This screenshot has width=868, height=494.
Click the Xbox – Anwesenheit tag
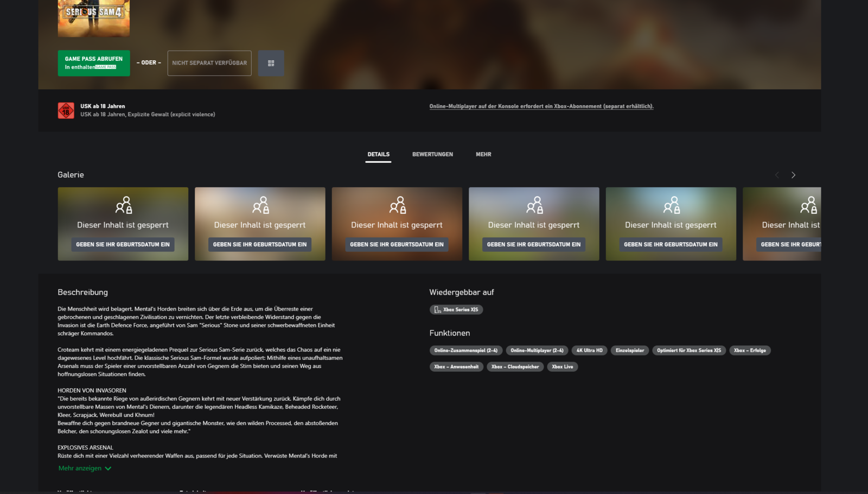coord(456,367)
